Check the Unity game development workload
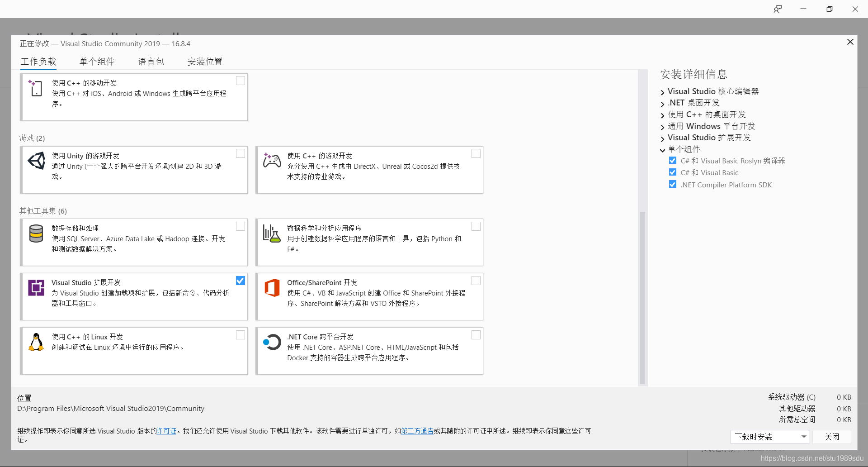868x467 pixels. coord(241,153)
